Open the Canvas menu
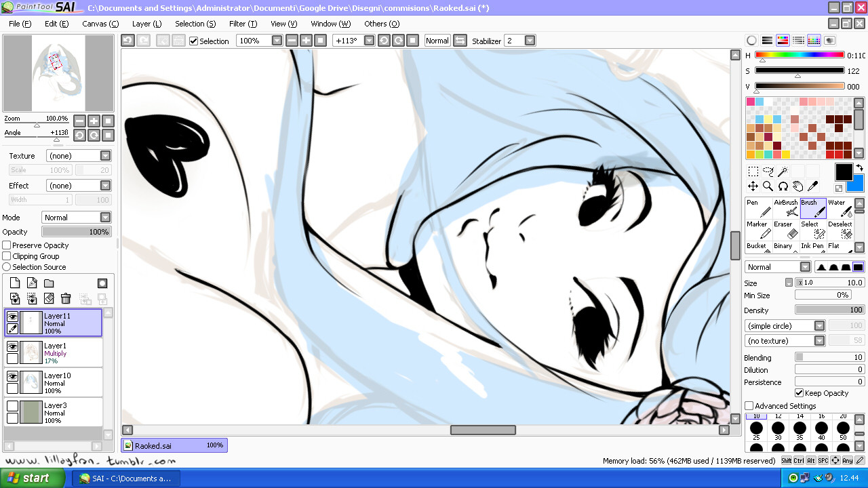Screen dimensions: 868x488 pyautogui.click(x=100, y=24)
